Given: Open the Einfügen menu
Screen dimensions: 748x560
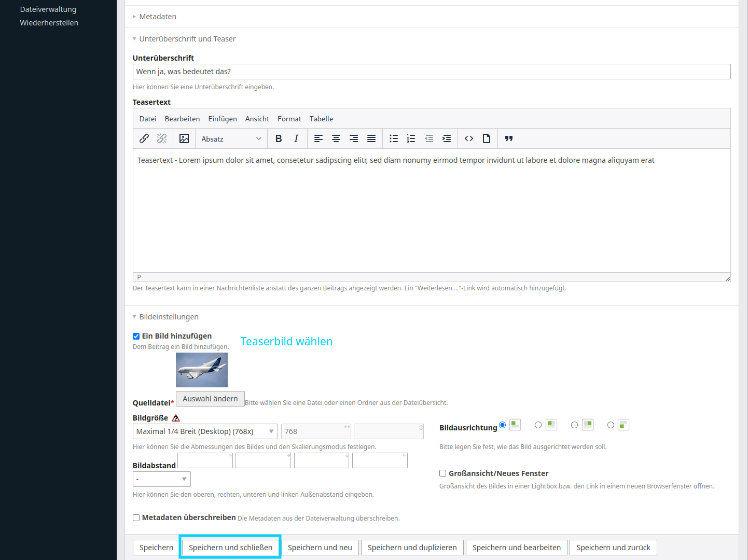Looking at the screenshot, I should pyautogui.click(x=223, y=119).
